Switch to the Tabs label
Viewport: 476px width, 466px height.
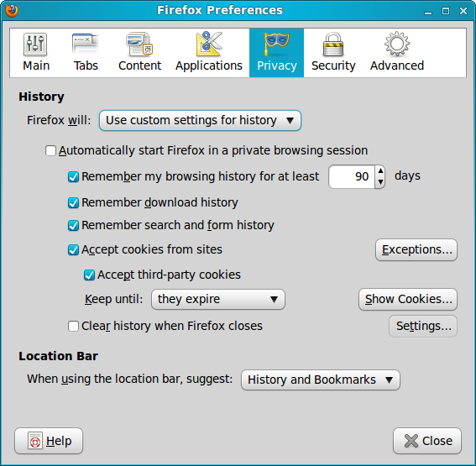click(86, 65)
